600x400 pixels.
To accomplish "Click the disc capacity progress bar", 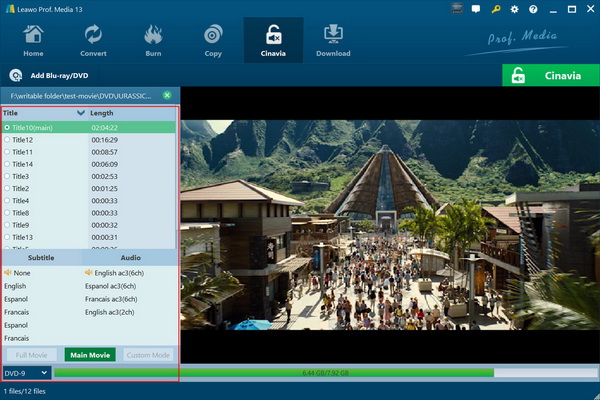I will coord(326,373).
